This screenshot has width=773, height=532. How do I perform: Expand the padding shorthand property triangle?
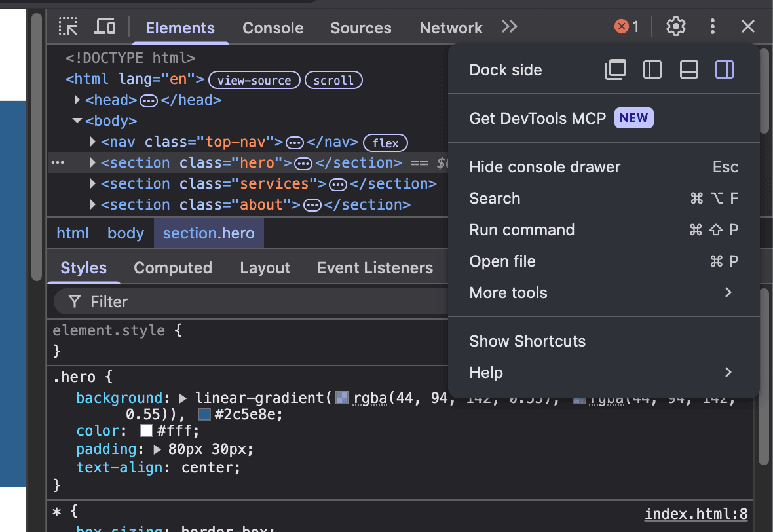coord(157,449)
